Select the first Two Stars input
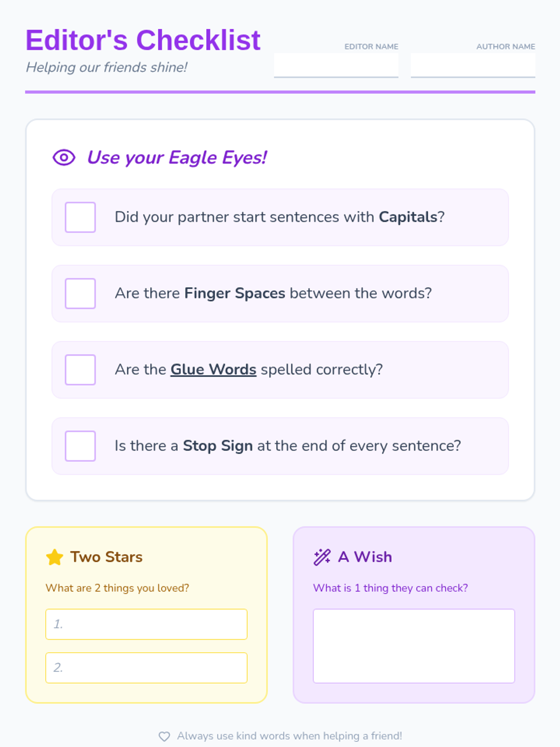Viewport: 560px width, 747px height. click(x=146, y=624)
